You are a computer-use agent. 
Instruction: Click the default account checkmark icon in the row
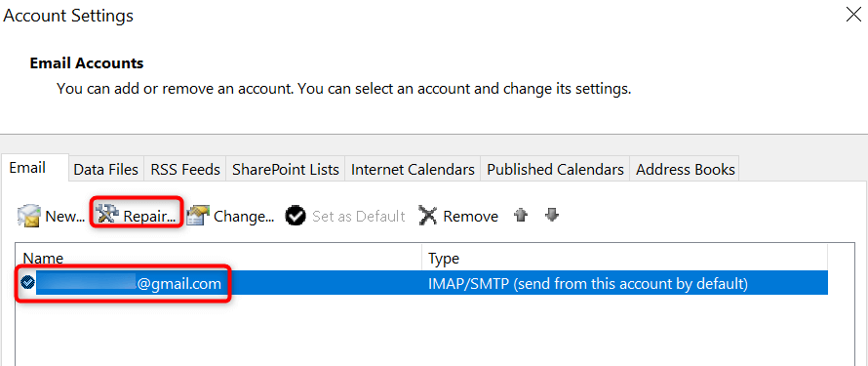tap(27, 283)
